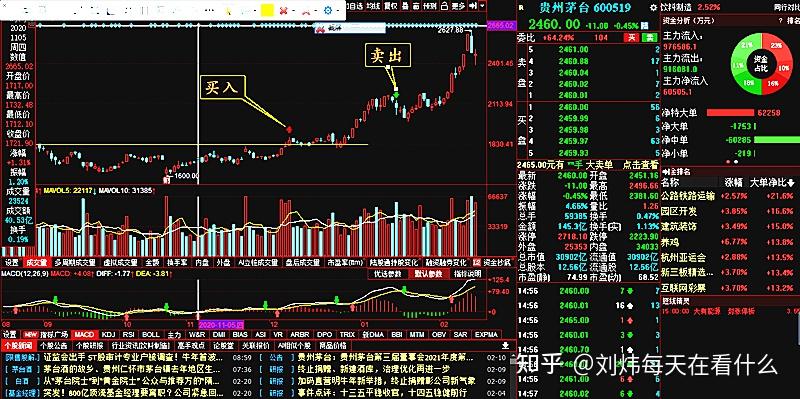Click 养鸡 row in ranking list
This screenshot has height=399, width=800.
(x=731, y=241)
